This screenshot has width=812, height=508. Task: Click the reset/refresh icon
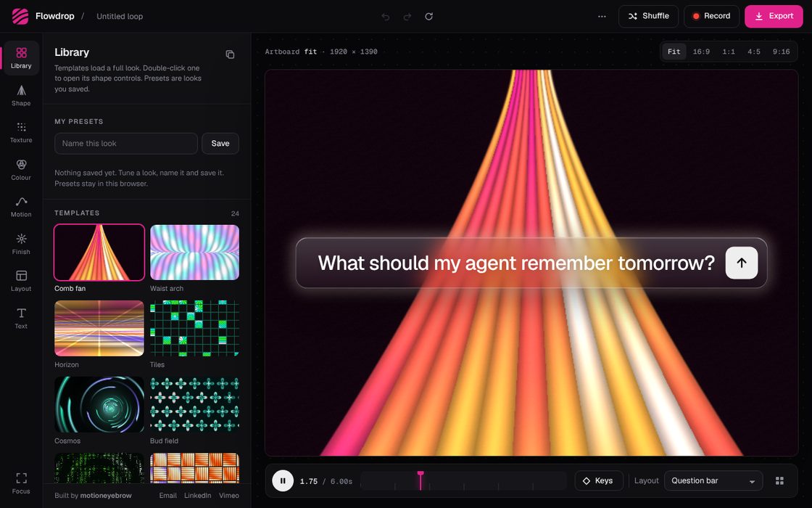click(x=428, y=17)
